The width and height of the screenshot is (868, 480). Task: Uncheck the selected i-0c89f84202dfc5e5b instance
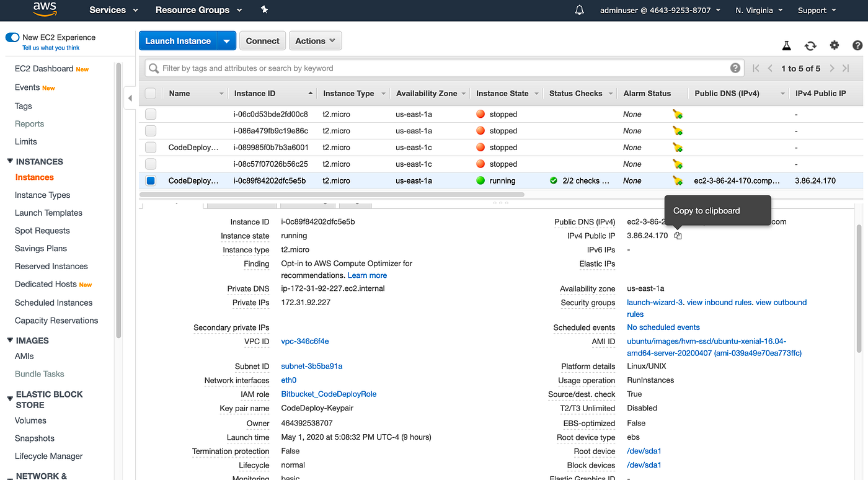point(151,180)
